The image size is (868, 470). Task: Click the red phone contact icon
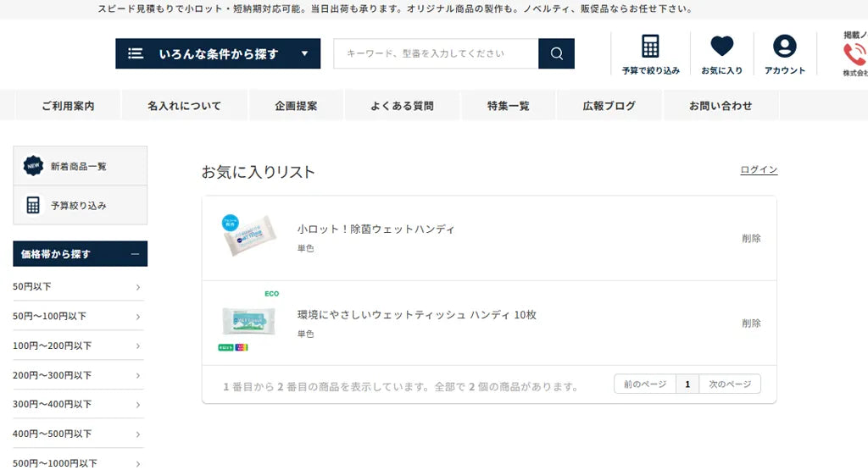coord(854,54)
